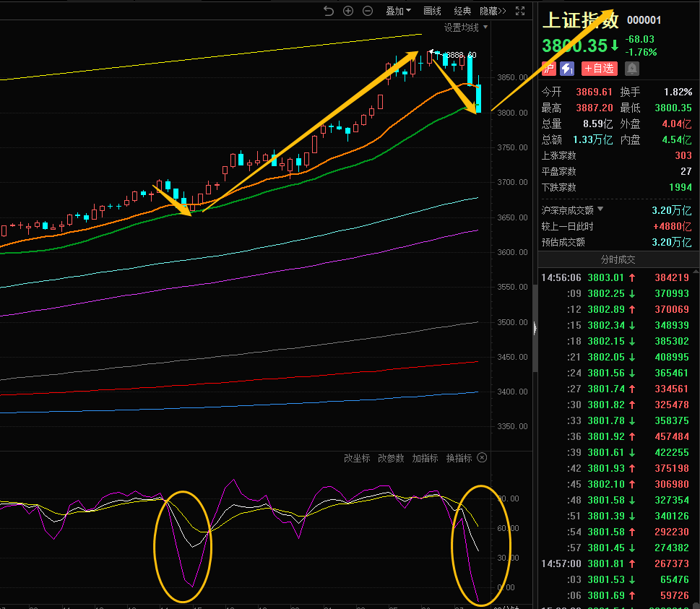Close the indicator sub-panel with the X icon
The image size is (700, 609).
(x=483, y=458)
